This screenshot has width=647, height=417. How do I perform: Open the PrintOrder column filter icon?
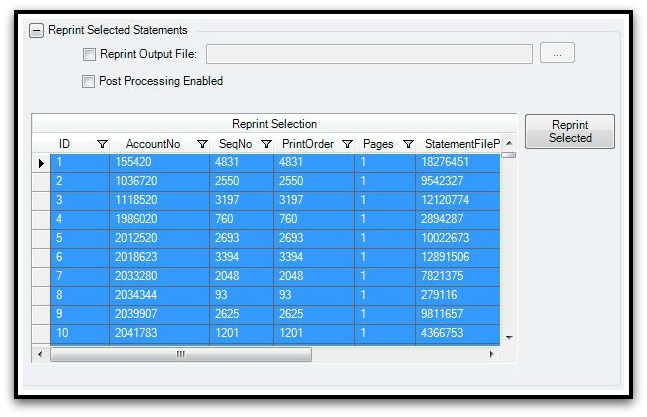(347, 144)
